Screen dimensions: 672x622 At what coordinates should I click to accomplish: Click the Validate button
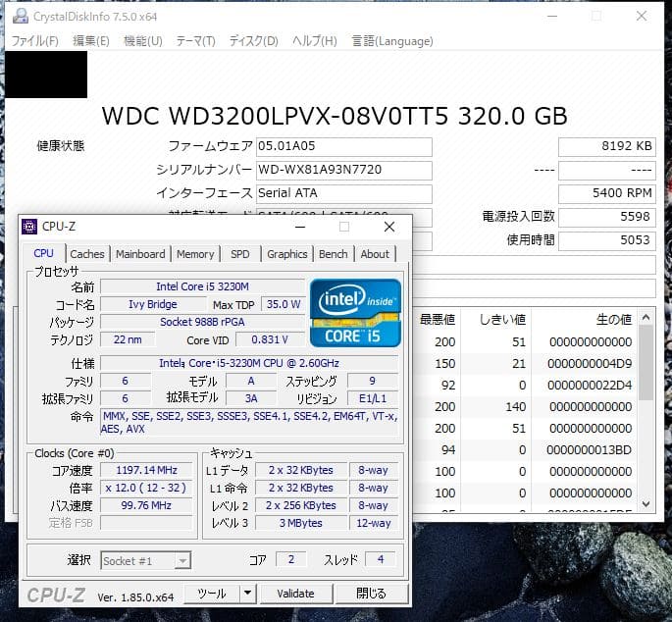point(295,594)
